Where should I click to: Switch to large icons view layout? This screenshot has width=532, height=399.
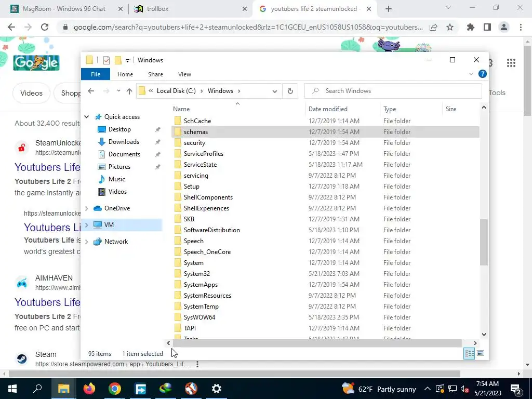(481, 353)
